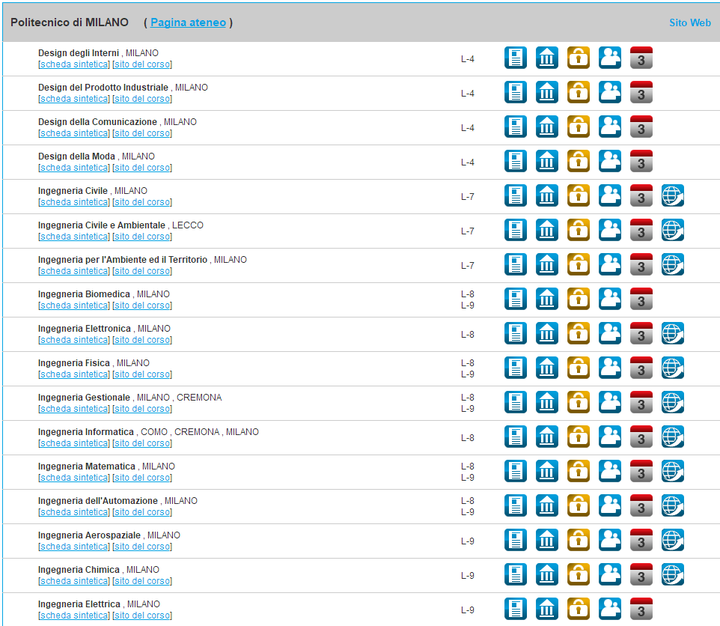Open sito del corso for Ingegneria Gestionale

click(x=142, y=409)
